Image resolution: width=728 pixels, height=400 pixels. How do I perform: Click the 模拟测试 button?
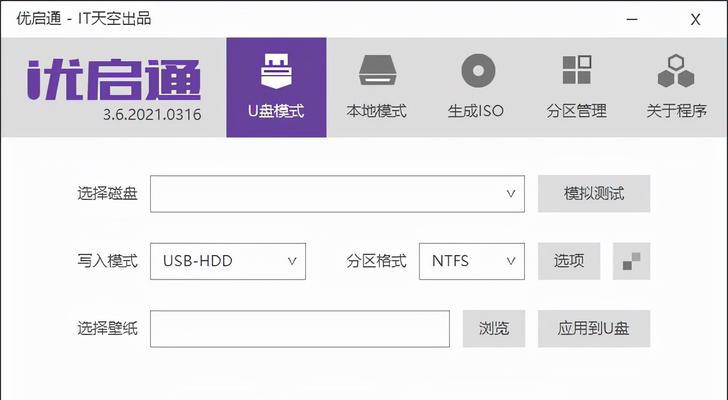(x=594, y=194)
